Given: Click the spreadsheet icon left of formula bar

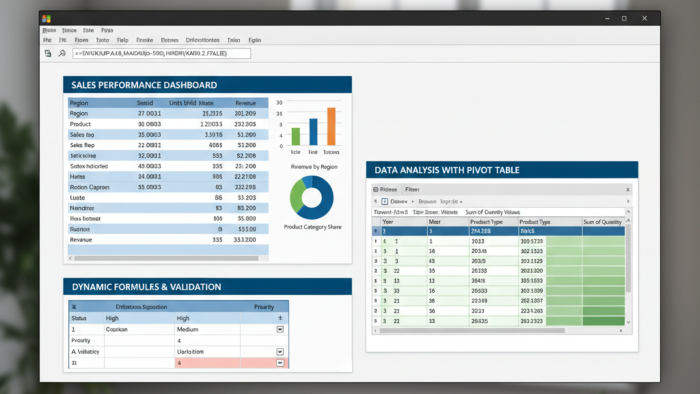Looking at the screenshot, I should [x=48, y=54].
